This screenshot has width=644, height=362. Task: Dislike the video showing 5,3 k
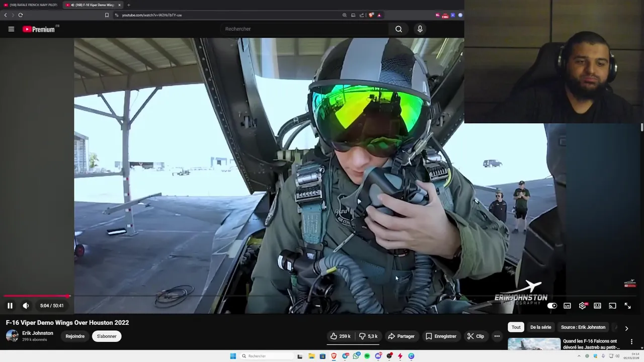[x=368, y=336]
